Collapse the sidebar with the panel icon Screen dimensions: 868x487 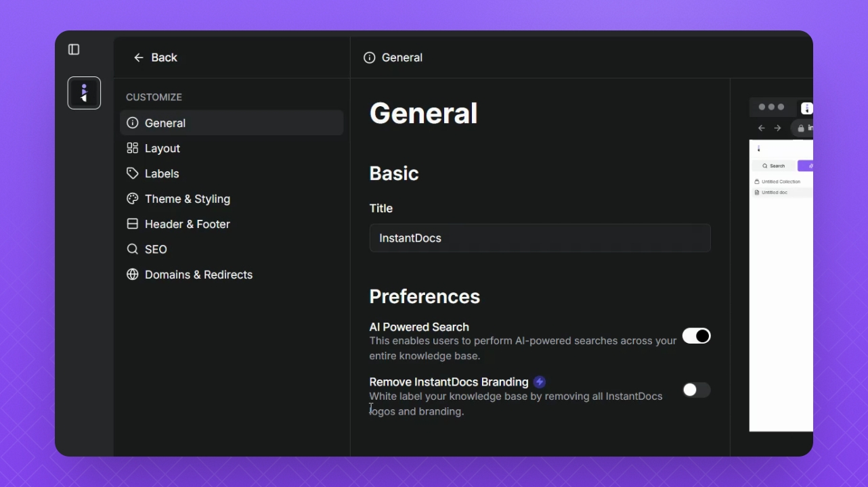point(74,49)
